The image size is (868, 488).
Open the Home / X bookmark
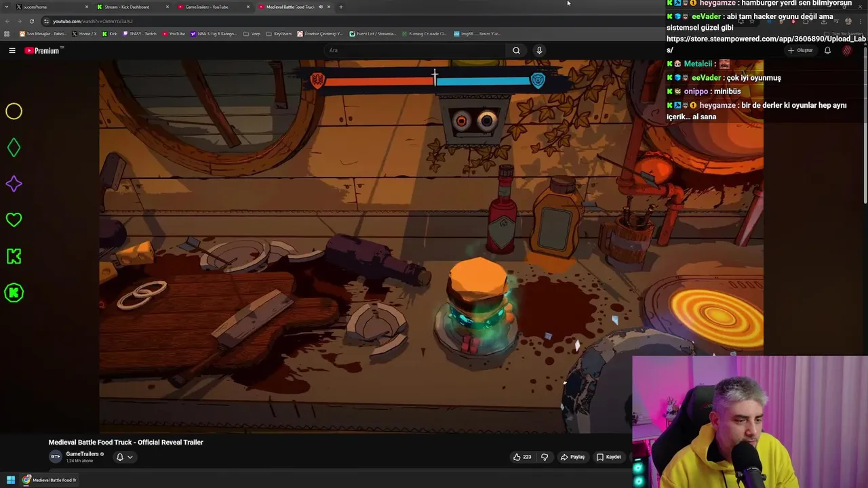tap(84, 33)
